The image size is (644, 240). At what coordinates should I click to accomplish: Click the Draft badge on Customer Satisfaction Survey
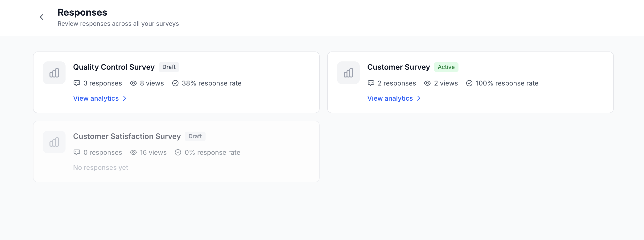click(195, 136)
